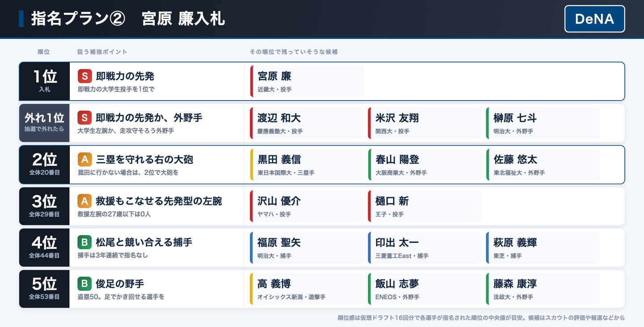Click the S badge beside 即戦力の先発か、外野手
This screenshot has height=327, width=644.
85,118
